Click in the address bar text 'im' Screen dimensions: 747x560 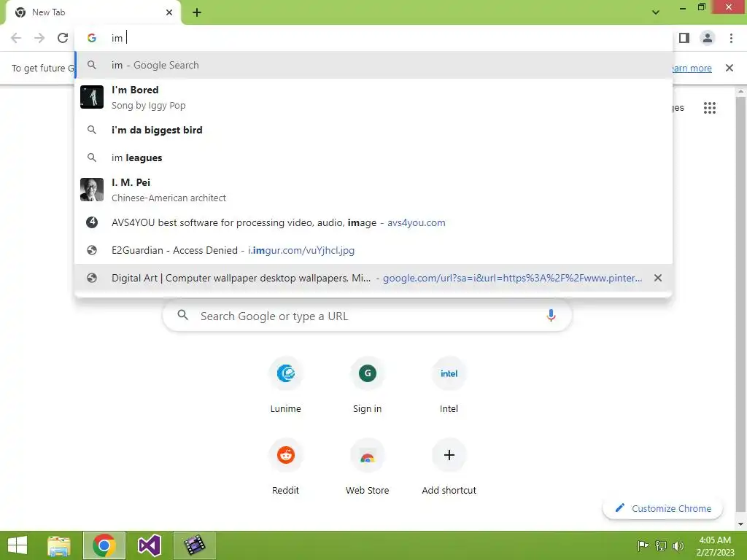tap(117, 38)
